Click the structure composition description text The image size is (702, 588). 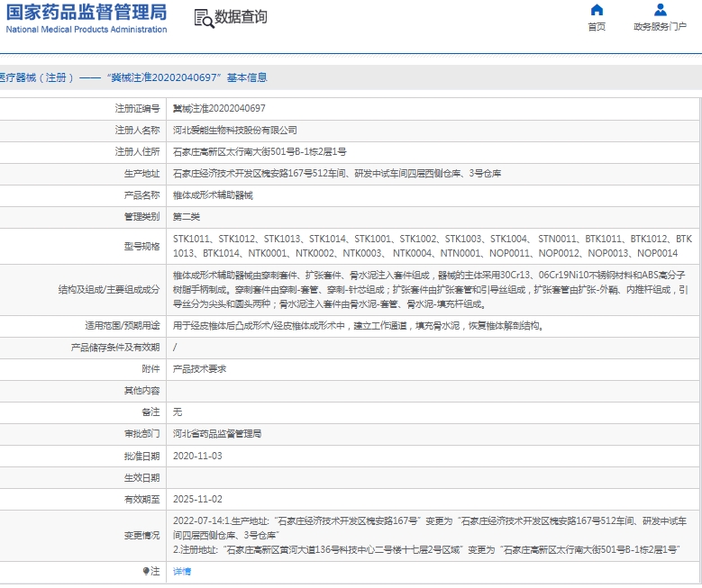[x=431, y=290]
